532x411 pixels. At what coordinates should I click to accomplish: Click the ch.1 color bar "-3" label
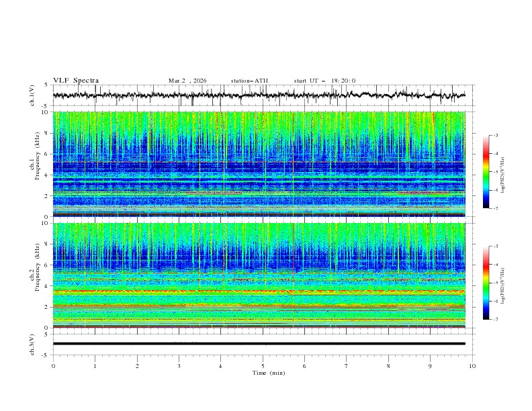(496, 135)
